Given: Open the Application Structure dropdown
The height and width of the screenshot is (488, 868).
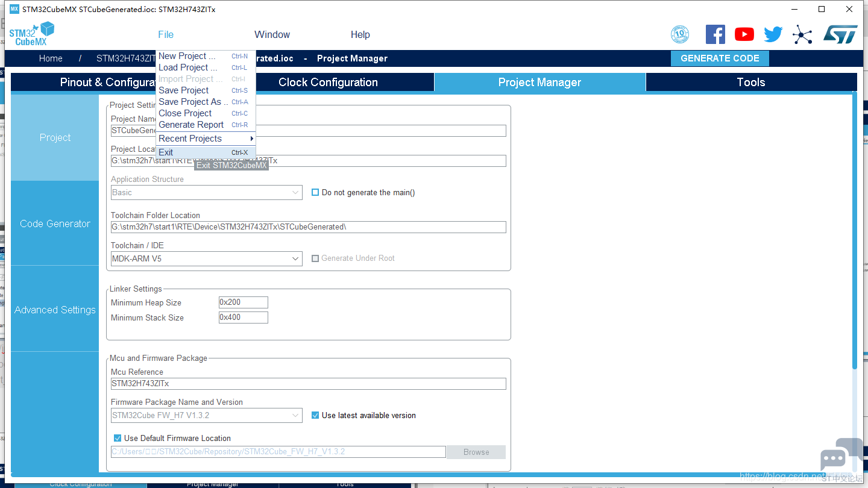Looking at the screenshot, I should pyautogui.click(x=207, y=192).
